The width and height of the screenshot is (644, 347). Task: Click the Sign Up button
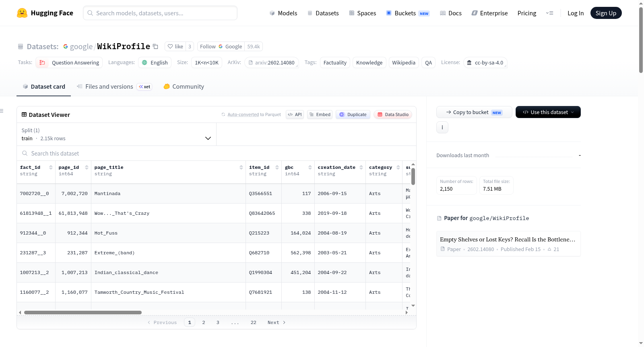[606, 13]
